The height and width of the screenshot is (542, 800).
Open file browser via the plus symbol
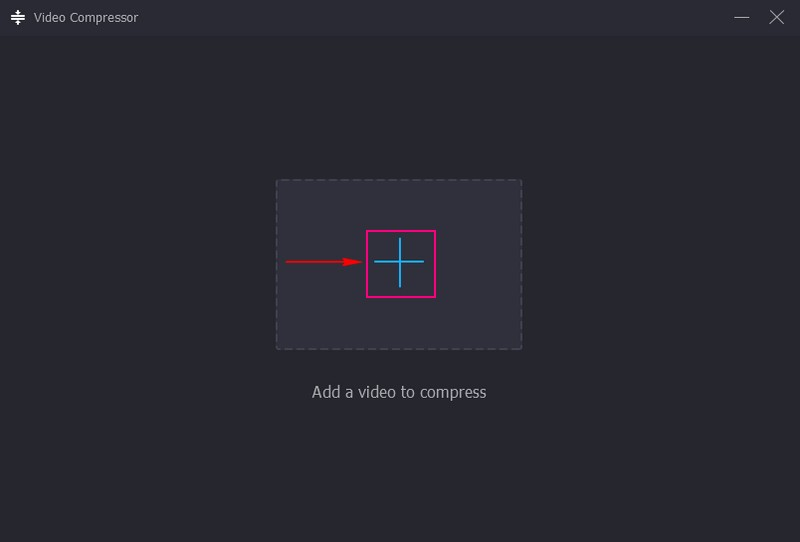(x=399, y=262)
